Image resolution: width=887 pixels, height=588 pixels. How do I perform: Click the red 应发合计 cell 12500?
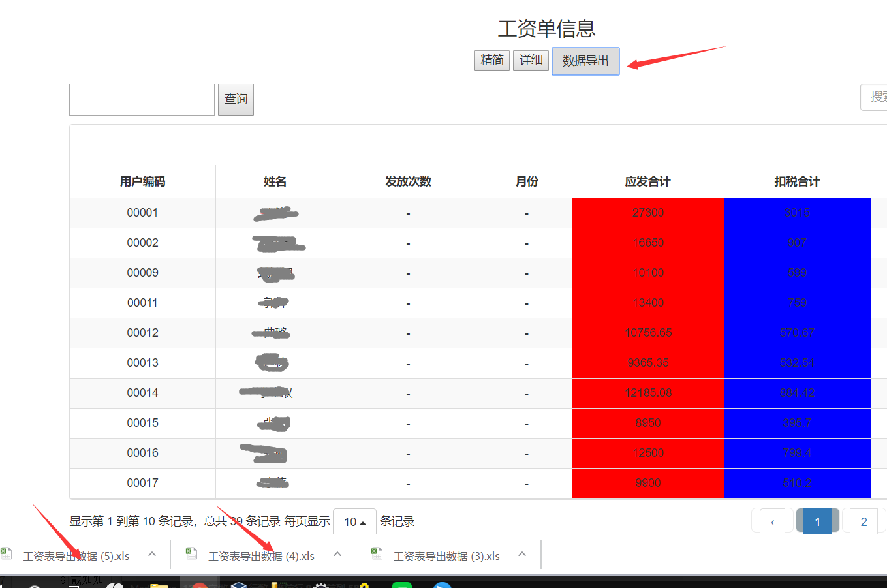pos(648,453)
